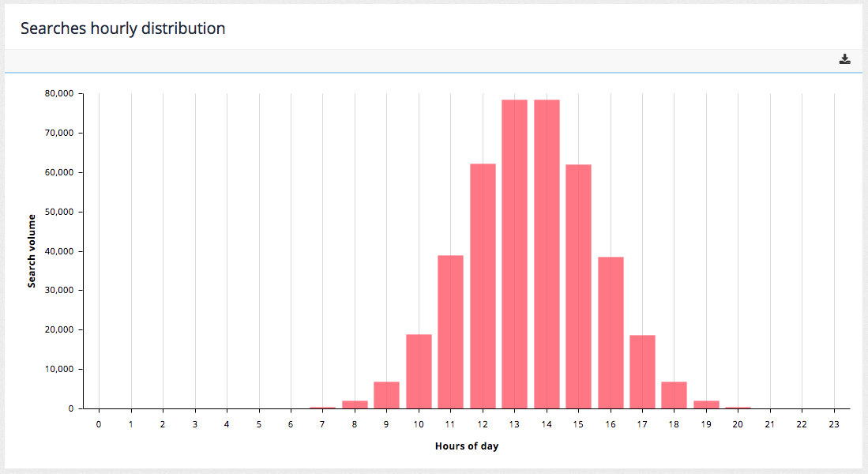Click the bar for hour 14
The height and width of the screenshot is (474, 868).
[x=547, y=253]
